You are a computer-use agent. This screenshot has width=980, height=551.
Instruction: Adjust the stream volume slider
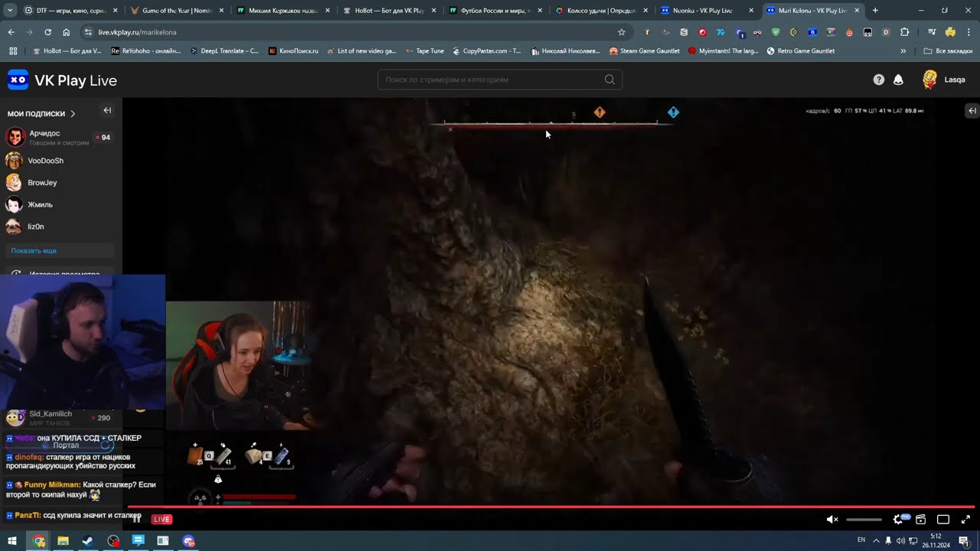[864, 520]
